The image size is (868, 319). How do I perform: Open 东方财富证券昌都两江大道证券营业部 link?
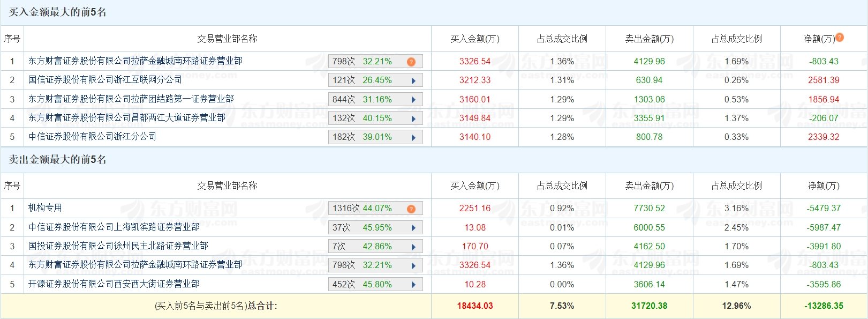click(127, 117)
